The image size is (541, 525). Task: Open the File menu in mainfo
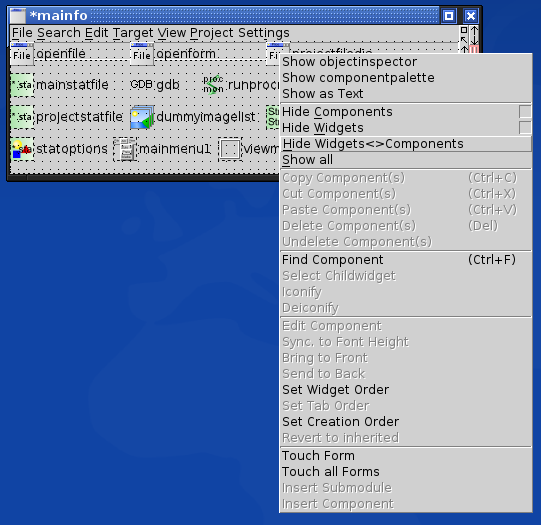coord(22,33)
